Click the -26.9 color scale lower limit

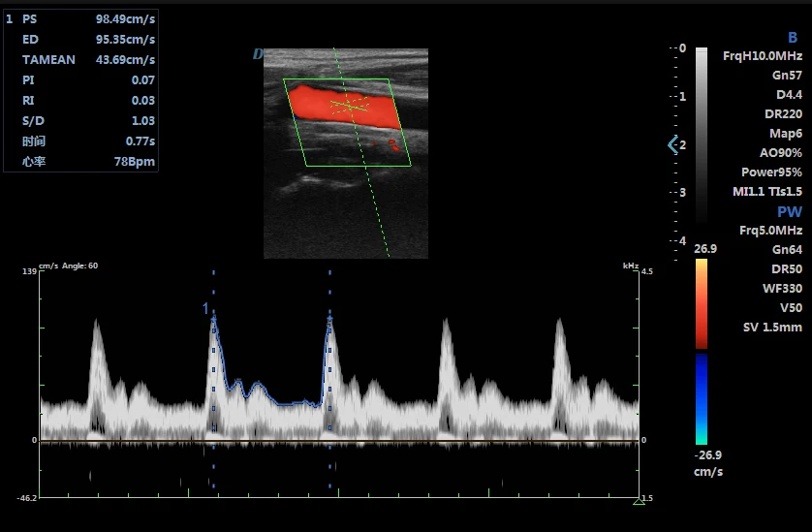(707, 455)
